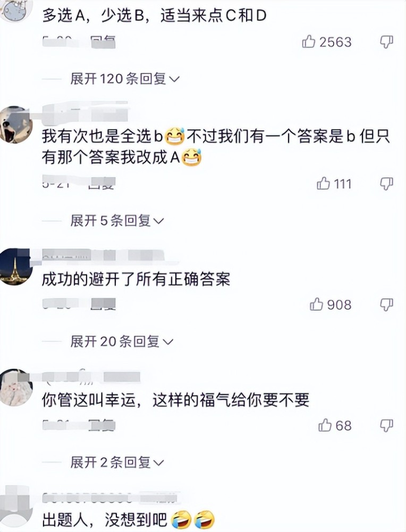Open the night tower avatar profile
Screen dimensions: 406x532
tap(15, 267)
